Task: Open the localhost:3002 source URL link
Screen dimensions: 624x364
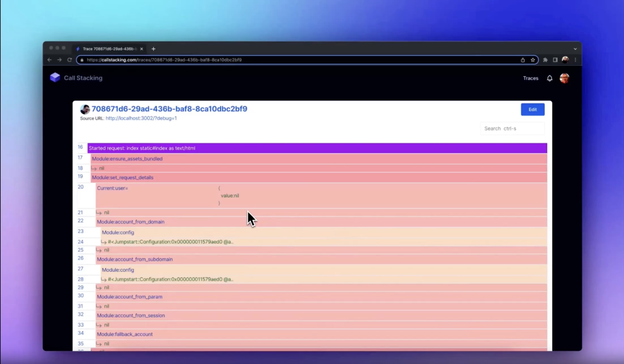Action: click(141, 118)
